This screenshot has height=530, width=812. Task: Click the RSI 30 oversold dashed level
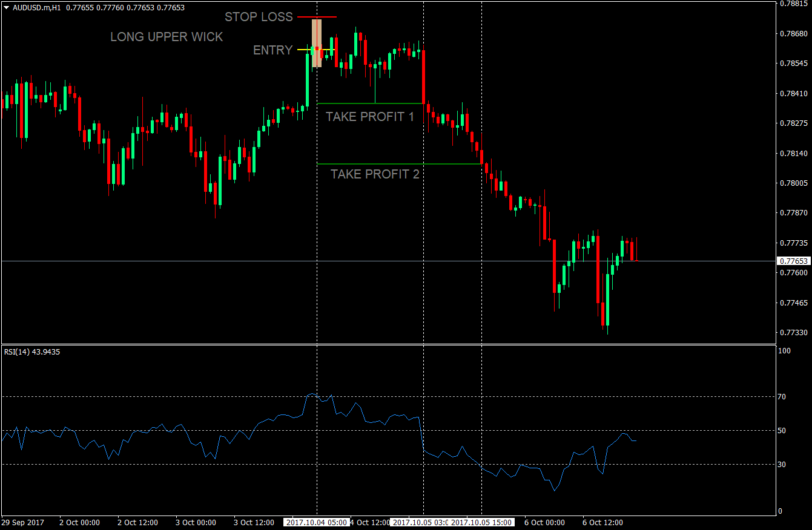(x=182, y=465)
